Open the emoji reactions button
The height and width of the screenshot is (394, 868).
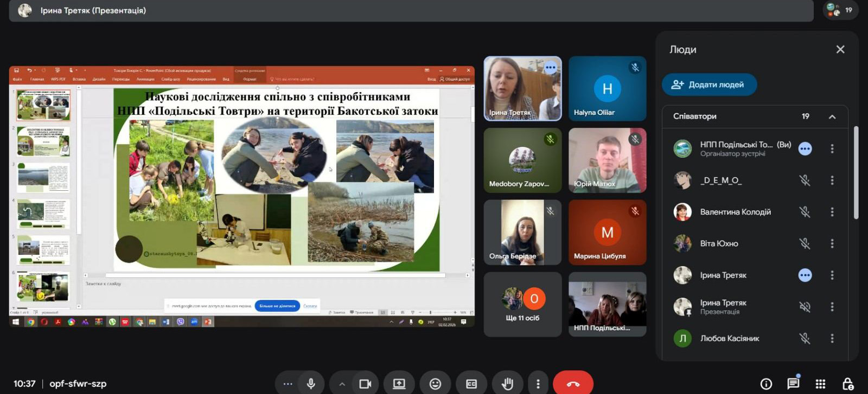click(435, 384)
